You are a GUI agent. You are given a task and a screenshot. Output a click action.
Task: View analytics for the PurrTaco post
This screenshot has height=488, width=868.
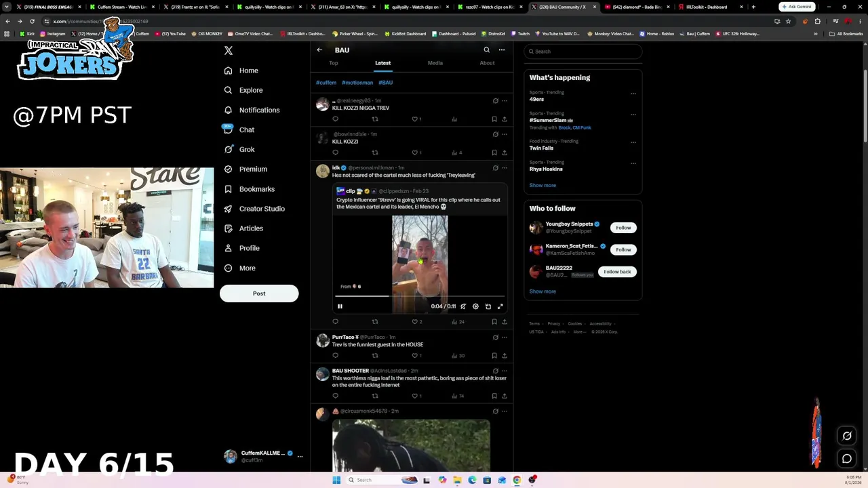458,356
